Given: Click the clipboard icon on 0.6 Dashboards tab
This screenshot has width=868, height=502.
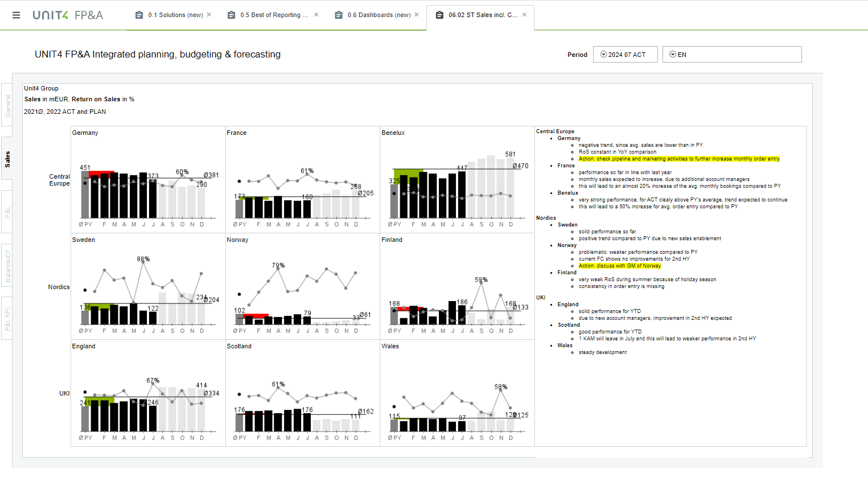Looking at the screenshot, I should (x=339, y=15).
